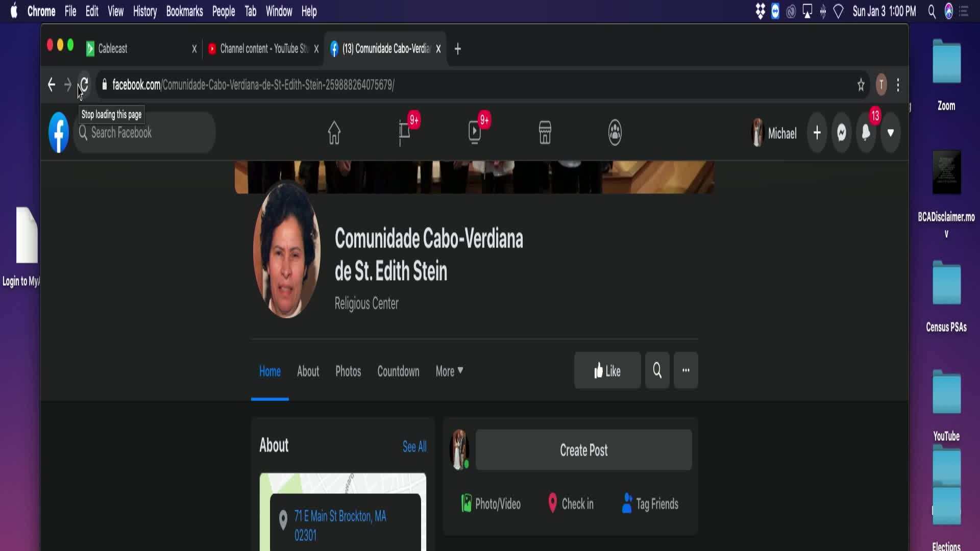Click See All in About section

pos(414,446)
